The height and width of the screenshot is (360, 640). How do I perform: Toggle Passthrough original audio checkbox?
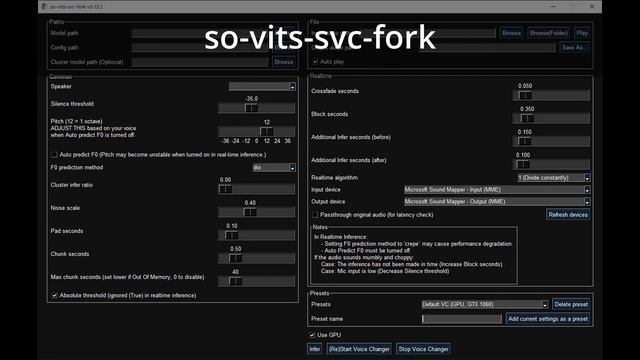click(315, 215)
